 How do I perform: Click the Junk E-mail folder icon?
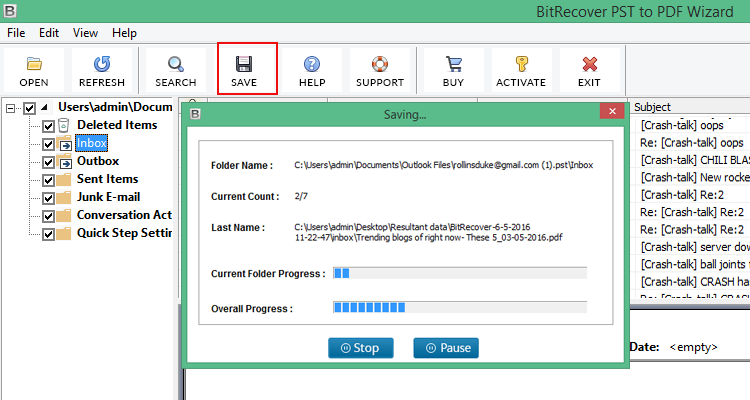64,198
